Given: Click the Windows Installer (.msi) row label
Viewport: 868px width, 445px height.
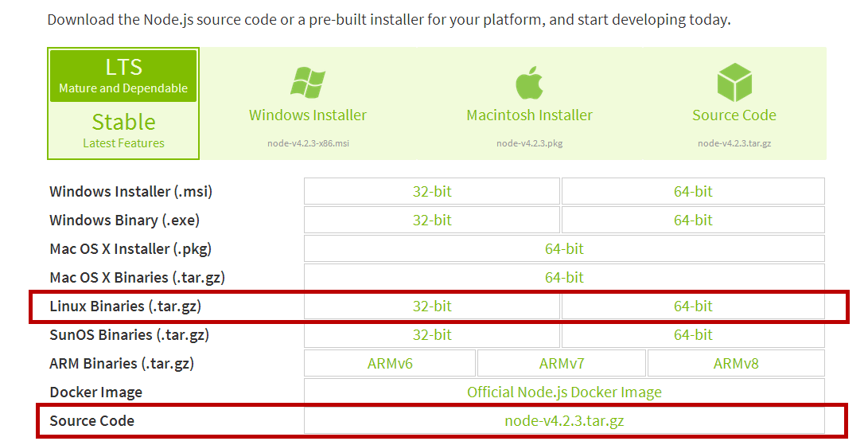Looking at the screenshot, I should [x=130, y=191].
